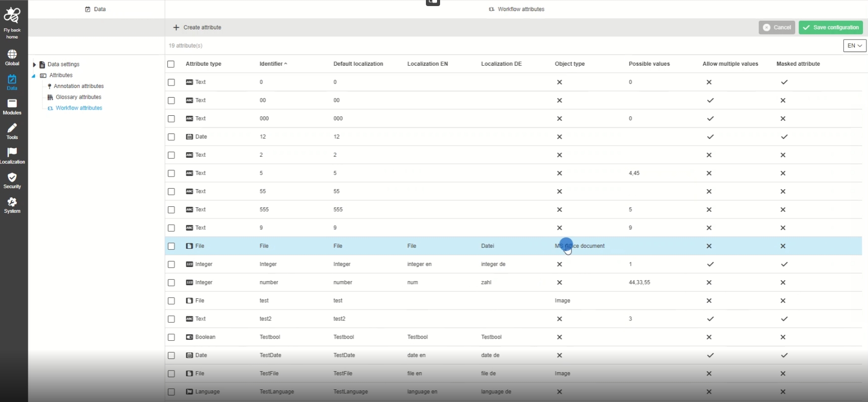The image size is (868, 402).
Task: Click Allow multiple values checkmark in row 00
Action: pos(710,100)
